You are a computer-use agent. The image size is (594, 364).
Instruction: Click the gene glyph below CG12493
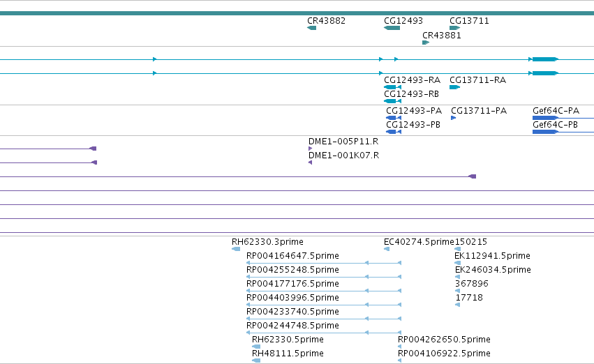pos(392,28)
